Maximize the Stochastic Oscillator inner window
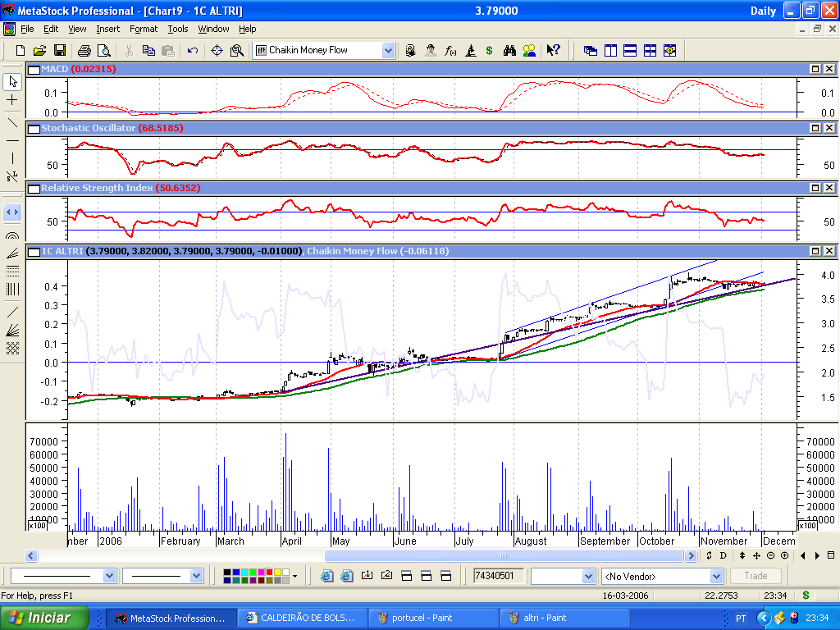Viewport: 840px width, 630px height. 815,128
